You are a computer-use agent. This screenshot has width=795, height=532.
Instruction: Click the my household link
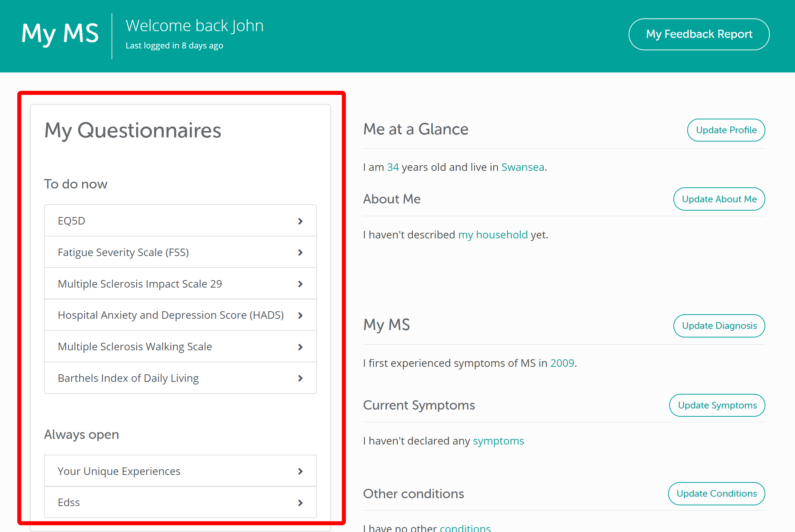(493, 235)
